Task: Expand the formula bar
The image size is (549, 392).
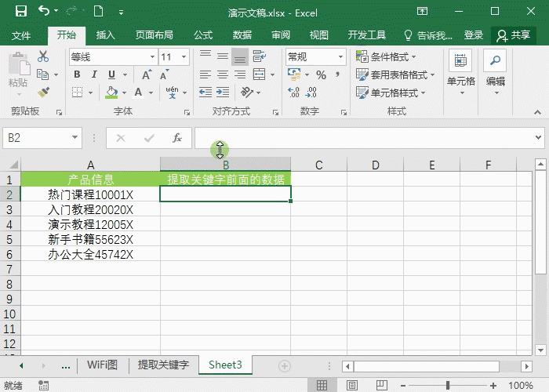Action: point(539,137)
